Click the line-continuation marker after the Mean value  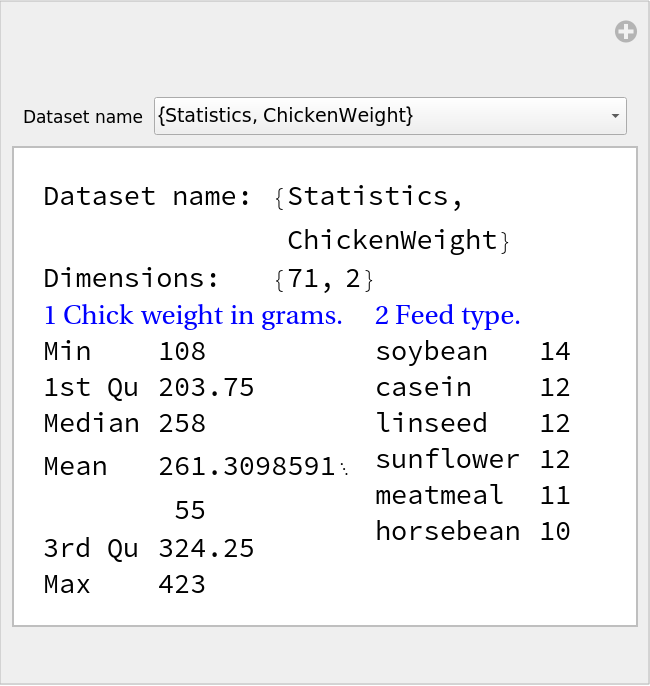click(344, 468)
